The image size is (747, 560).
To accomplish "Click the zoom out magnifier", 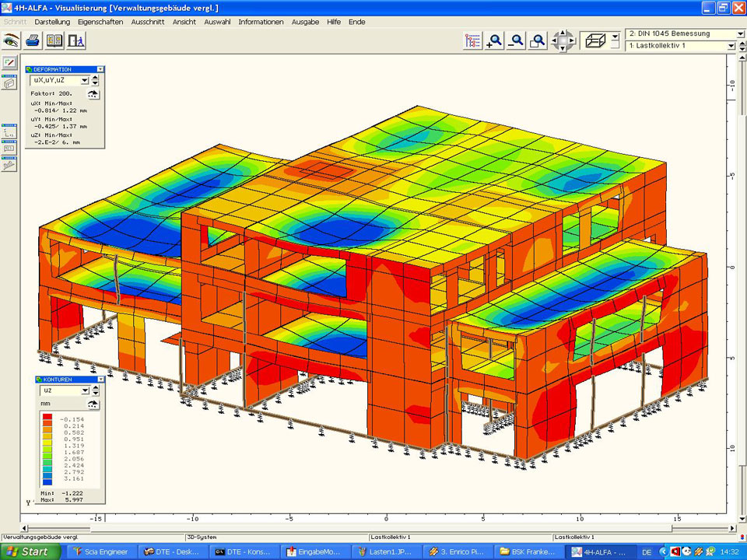I will pos(515,41).
